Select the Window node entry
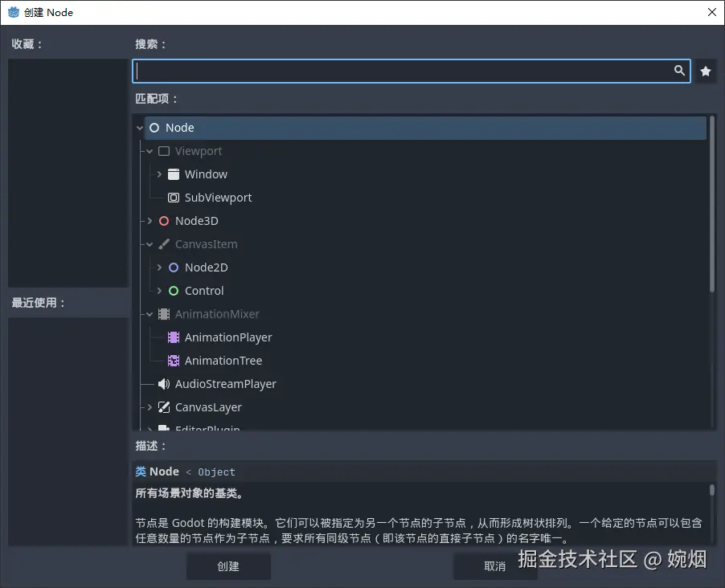 point(207,174)
